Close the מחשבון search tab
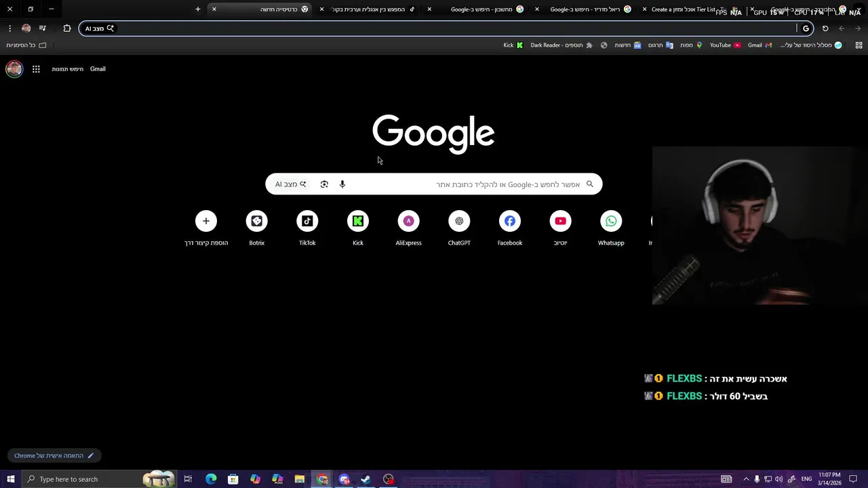 click(x=429, y=9)
